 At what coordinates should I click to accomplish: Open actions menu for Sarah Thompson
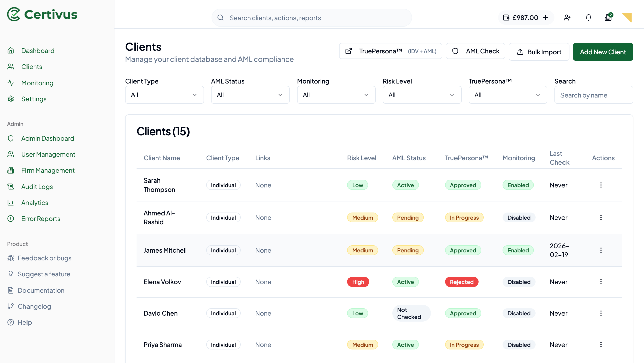pos(601,185)
